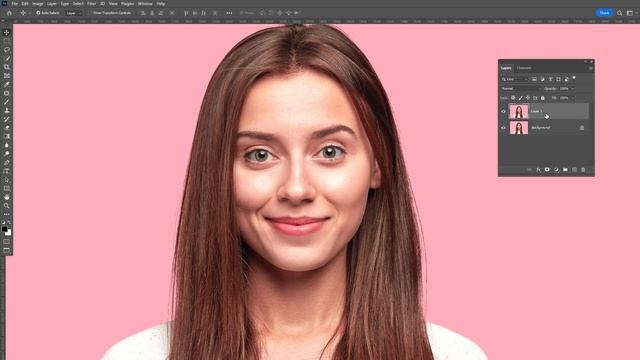Click the background color swatch
The height and width of the screenshot is (360, 640).
(x=9, y=233)
